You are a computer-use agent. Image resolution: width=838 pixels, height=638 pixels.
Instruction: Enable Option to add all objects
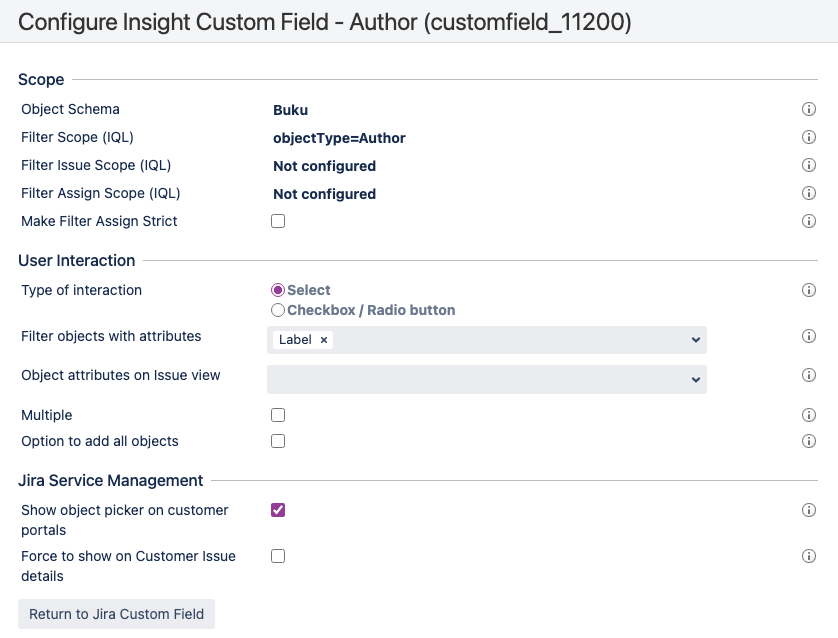point(278,441)
